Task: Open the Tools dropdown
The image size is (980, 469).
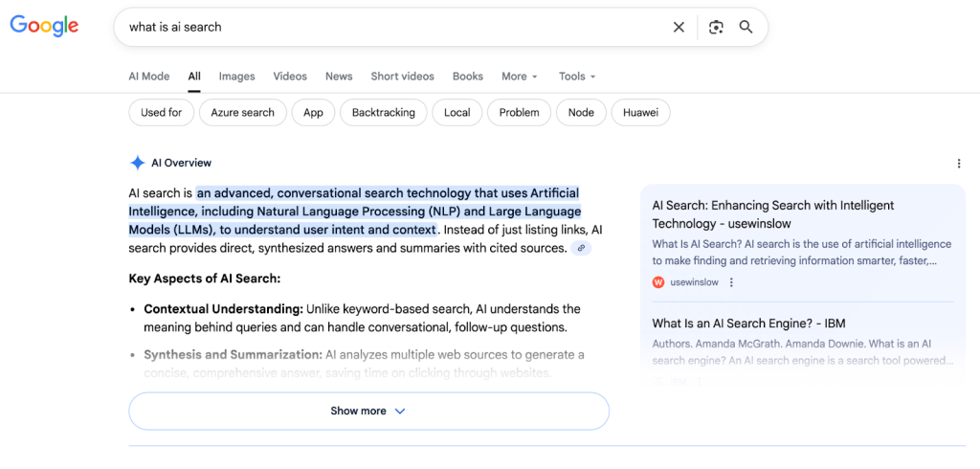Action: pyautogui.click(x=577, y=77)
